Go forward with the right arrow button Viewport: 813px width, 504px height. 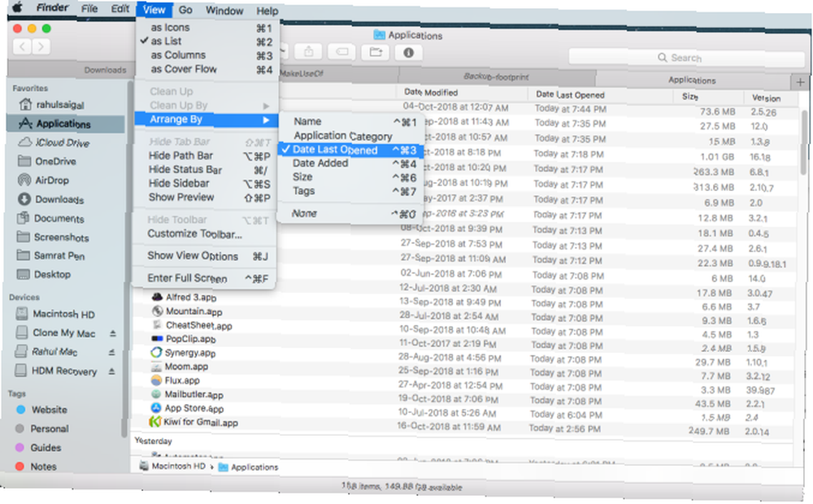41,47
